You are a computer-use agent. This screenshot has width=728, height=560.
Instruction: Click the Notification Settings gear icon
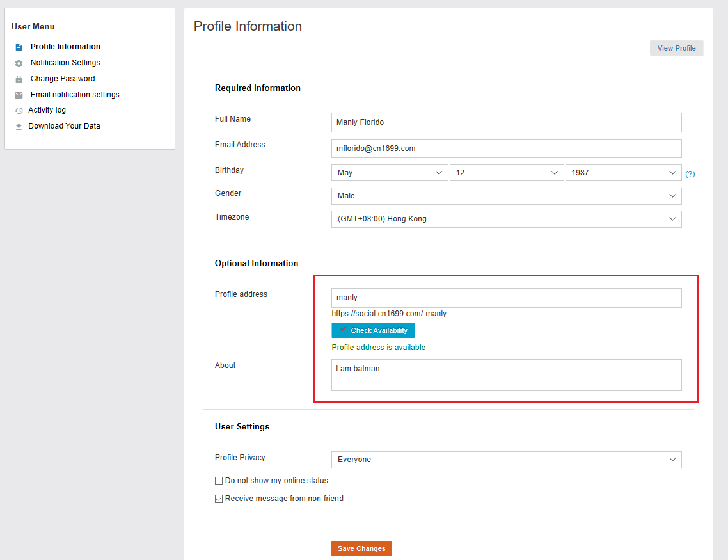click(x=19, y=63)
